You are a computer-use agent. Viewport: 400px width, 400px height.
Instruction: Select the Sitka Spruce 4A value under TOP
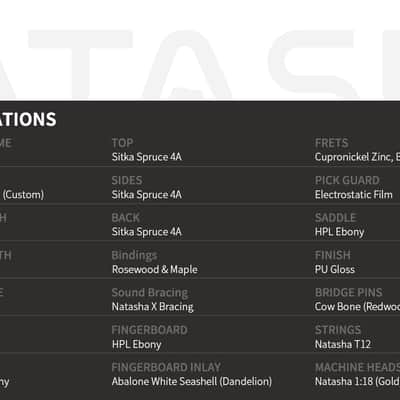[147, 157]
